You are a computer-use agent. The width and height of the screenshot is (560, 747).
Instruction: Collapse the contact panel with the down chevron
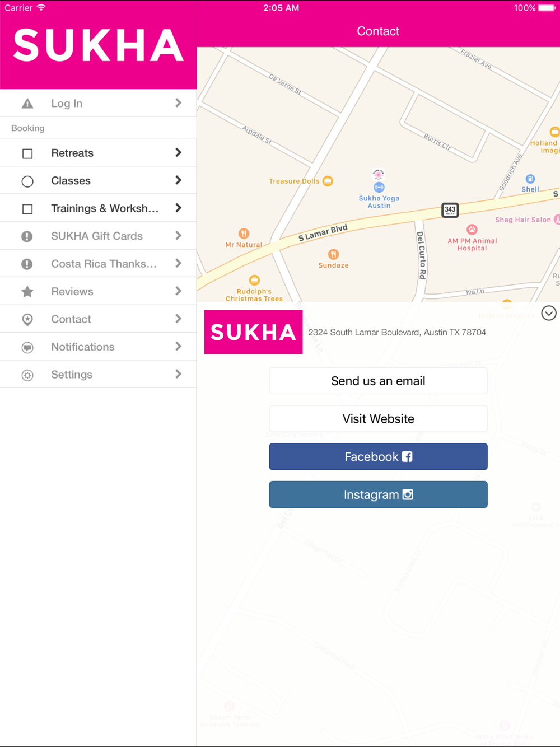point(549,313)
